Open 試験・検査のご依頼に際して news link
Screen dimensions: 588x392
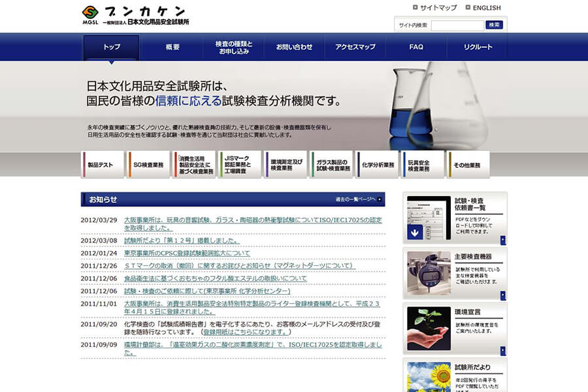tap(207, 291)
